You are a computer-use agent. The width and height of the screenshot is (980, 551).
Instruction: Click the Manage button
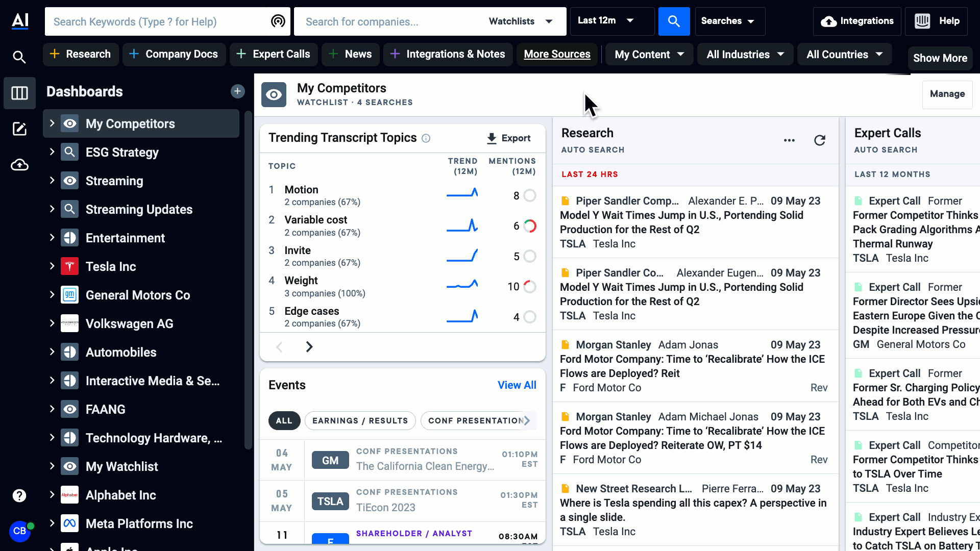tap(947, 94)
